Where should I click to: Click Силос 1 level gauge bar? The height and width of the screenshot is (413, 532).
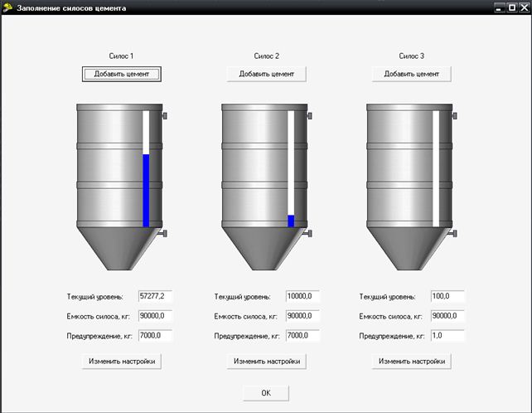tap(146, 169)
